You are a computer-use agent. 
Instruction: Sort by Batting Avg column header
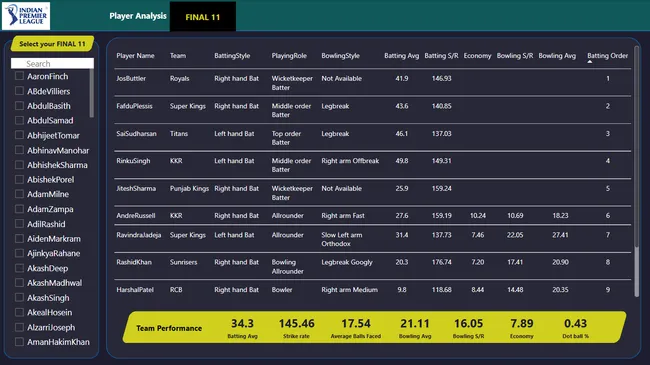pyautogui.click(x=401, y=56)
